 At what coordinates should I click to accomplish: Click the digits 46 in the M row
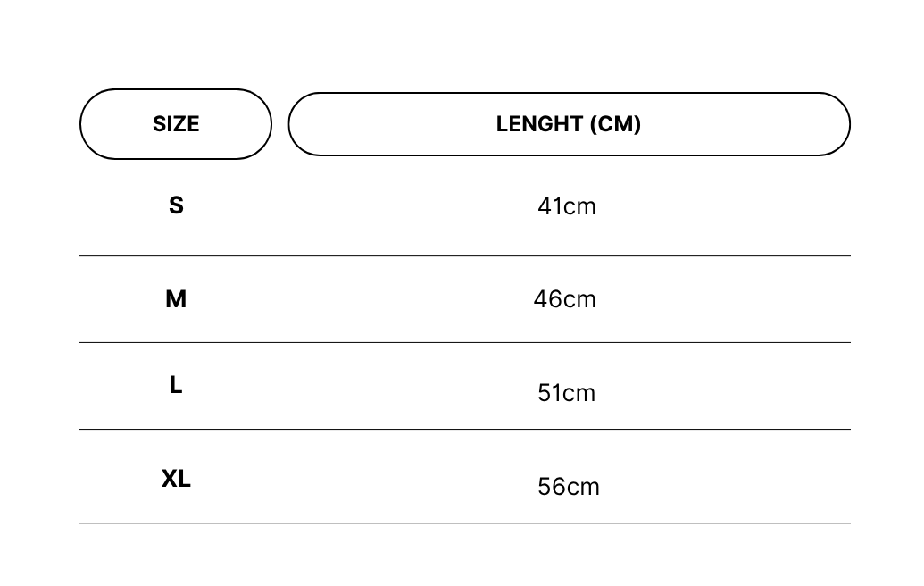point(548,299)
